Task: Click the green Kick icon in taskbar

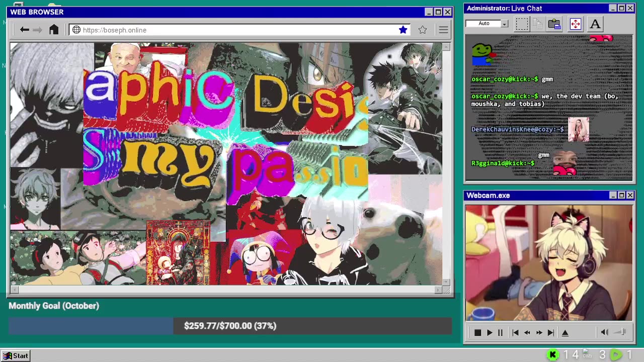Action: (552, 355)
